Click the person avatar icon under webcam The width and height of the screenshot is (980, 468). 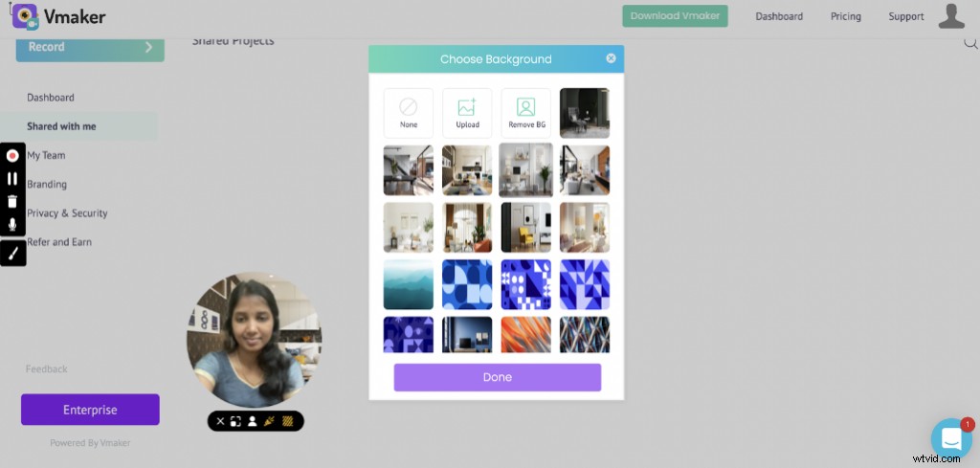pyautogui.click(x=252, y=421)
